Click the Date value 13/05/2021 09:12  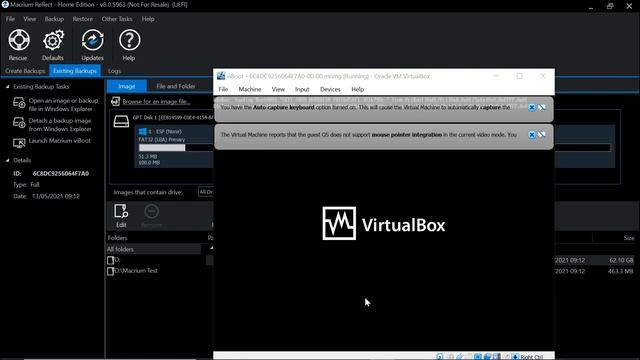click(x=56, y=196)
